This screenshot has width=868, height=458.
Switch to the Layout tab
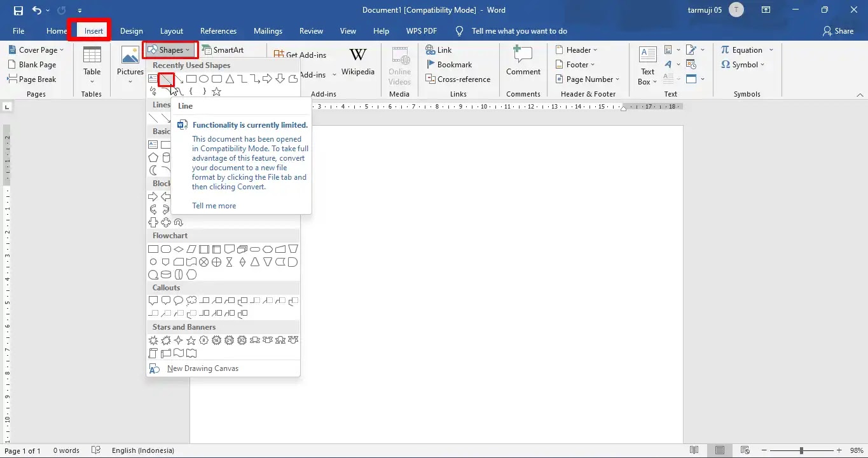tap(172, 31)
